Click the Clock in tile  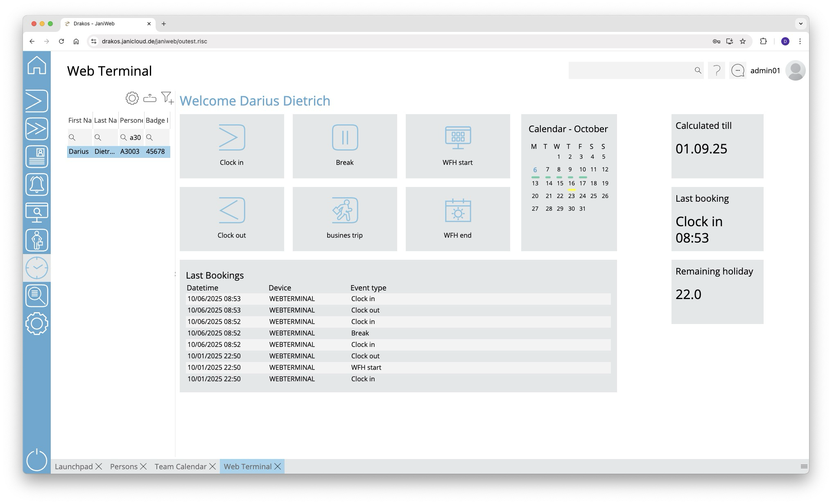click(x=232, y=146)
